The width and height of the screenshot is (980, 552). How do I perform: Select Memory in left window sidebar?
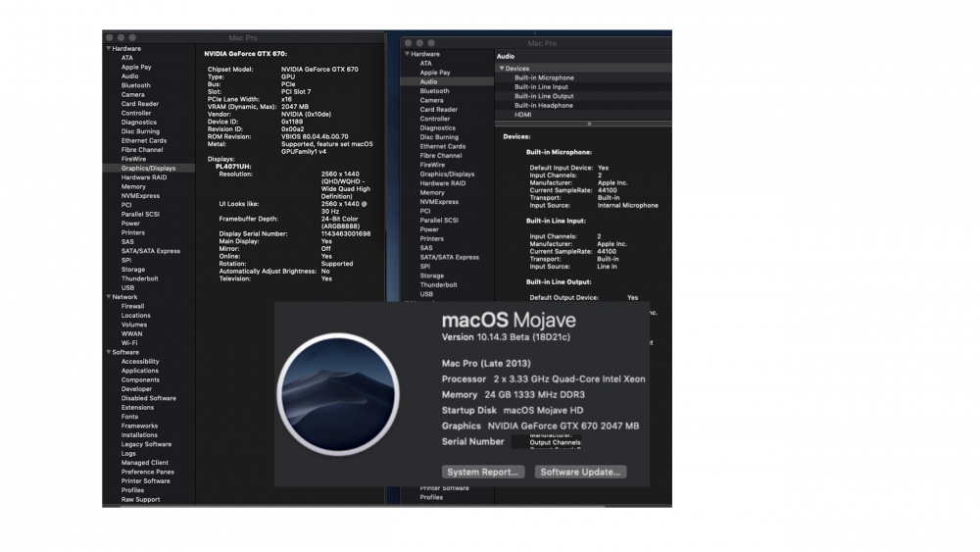133,187
